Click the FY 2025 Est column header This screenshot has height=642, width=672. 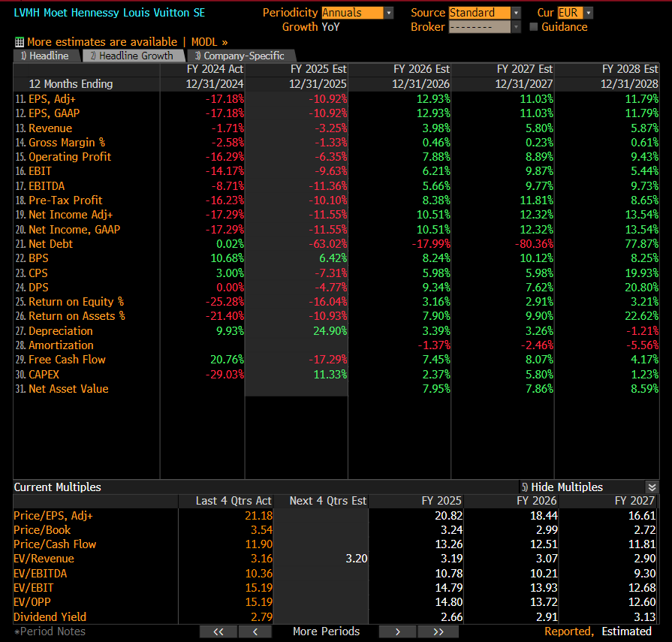click(318, 69)
